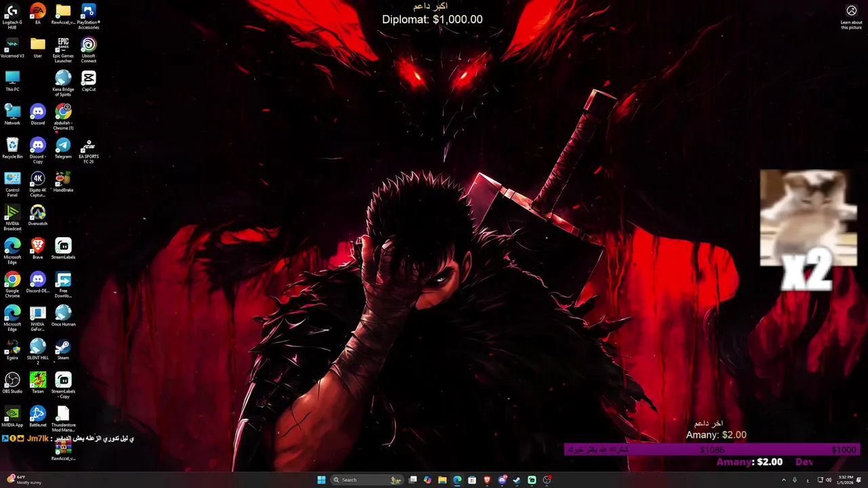The width and height of the screenshot is (868, 488).
Task: Open the Overwatch desktop icon
Action: (38, 215)
